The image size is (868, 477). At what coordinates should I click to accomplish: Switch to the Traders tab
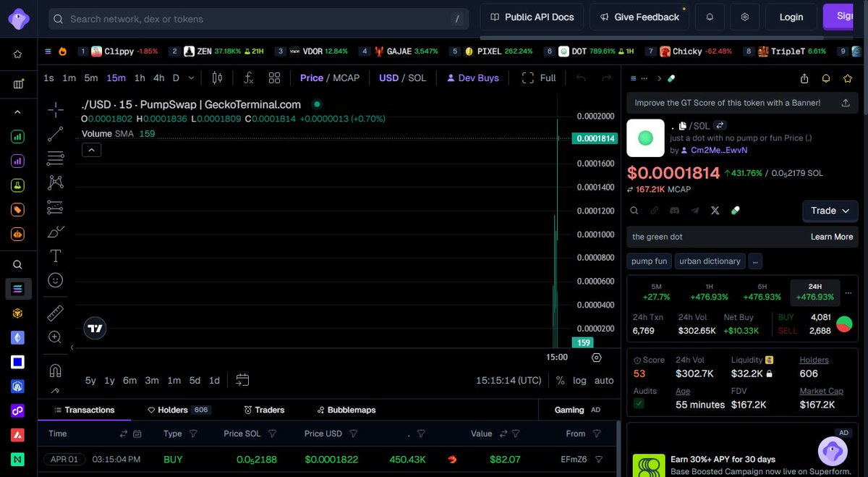(x=264, y=410)
